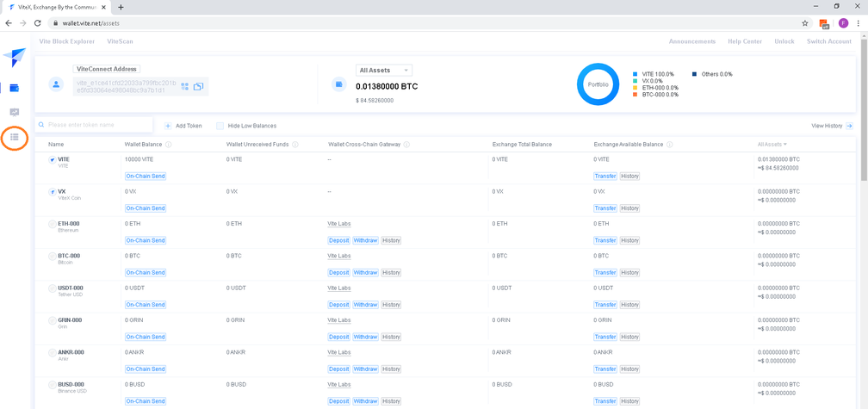This screenshot has height=409, width=868.
Task: Click the USDT-000 token icon
Action: [x=52, y=288]
